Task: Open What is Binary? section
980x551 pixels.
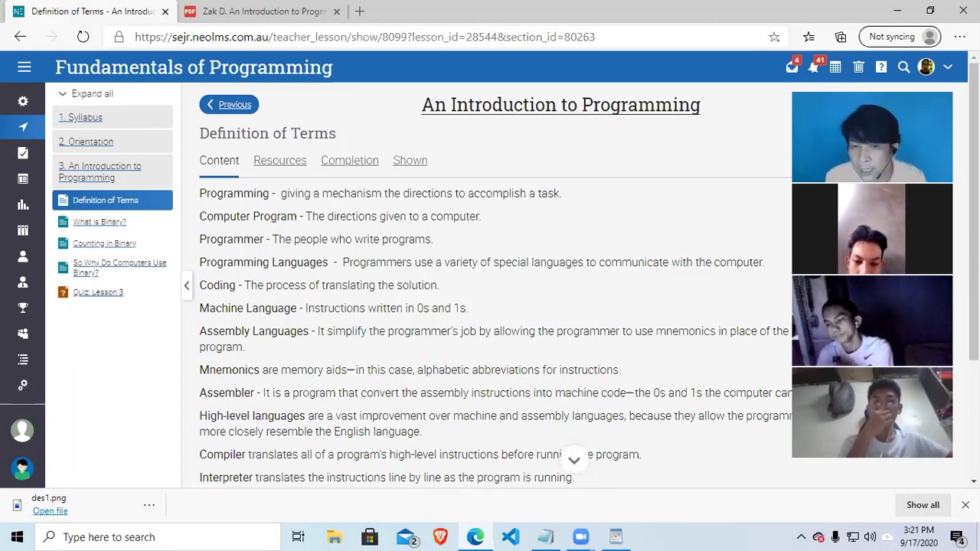Action: [x=100, y=222]
